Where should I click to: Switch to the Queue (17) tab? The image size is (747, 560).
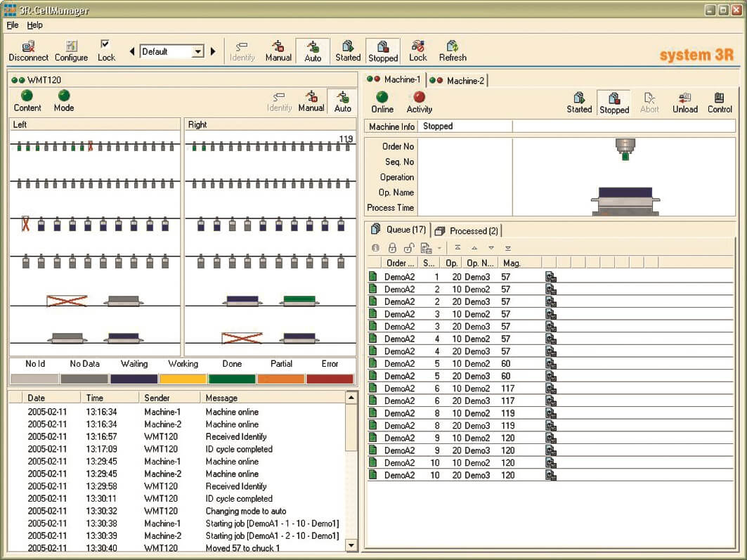point(398,230)
